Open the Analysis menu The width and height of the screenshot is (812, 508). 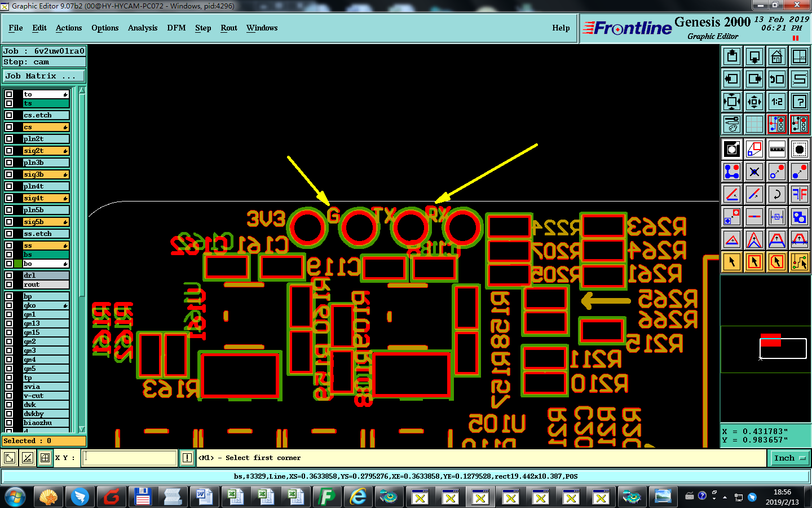[143, 28]
